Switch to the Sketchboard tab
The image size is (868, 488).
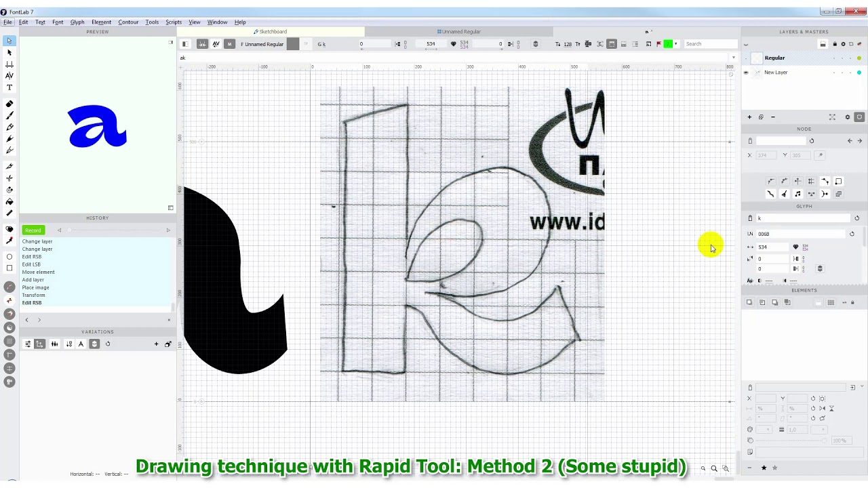pyautogui.click(x=271, y=32)
